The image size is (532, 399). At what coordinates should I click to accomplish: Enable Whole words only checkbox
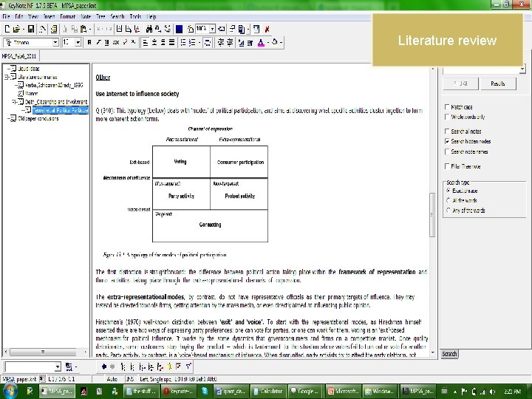pyautogui.click(x=447, y=117)
